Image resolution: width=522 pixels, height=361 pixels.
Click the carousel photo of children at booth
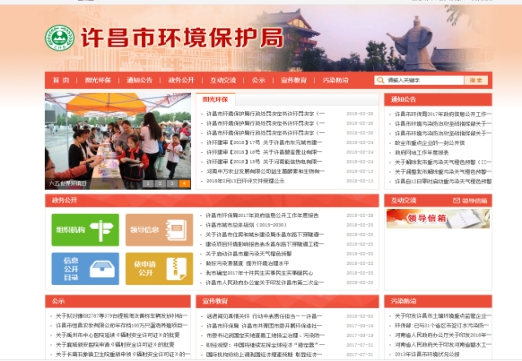pos(118,141)
